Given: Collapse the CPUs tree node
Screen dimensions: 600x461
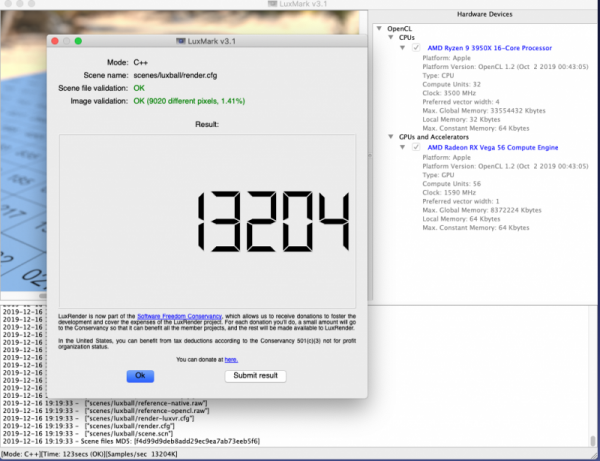Looking at the screenshot, I should [x=391, y=37].
